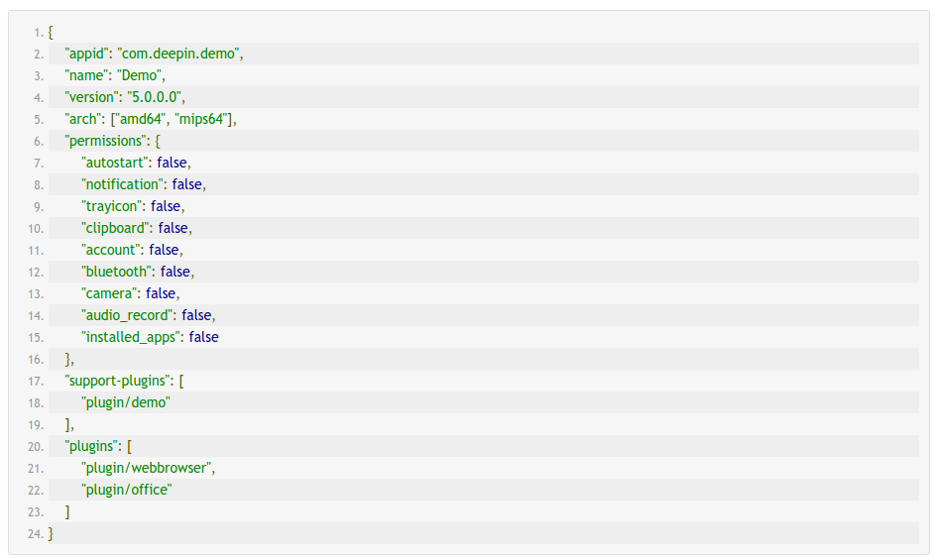Click the "trayicon" permission key
This screenshot has height=560, width=936.
point(113,206)
